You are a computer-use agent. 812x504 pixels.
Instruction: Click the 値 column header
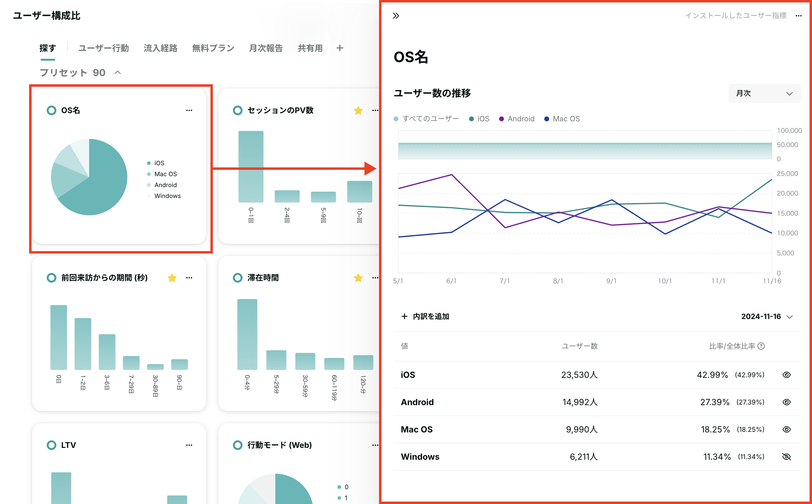(404, 346)
